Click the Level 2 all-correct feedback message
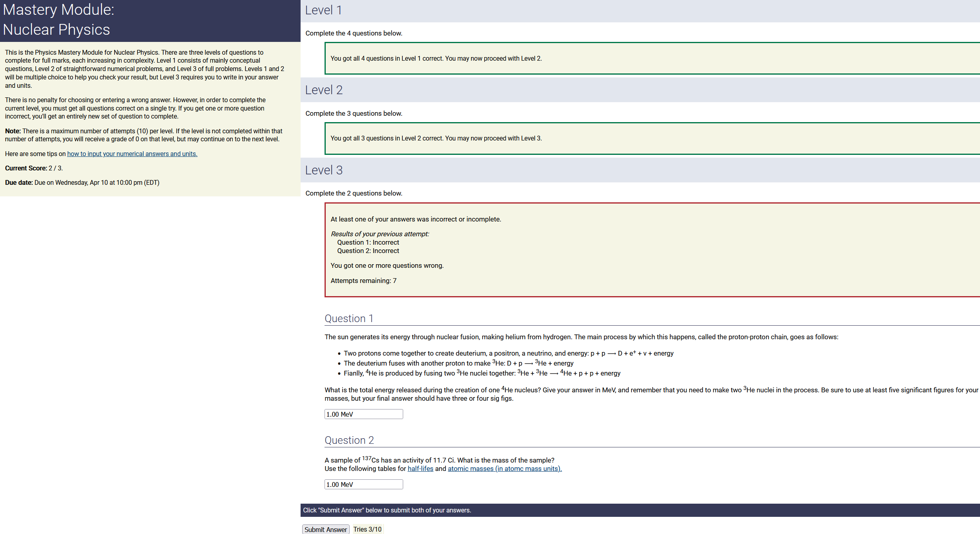Image resolution: width=980 pixels, height=534 pixels. [x=436, y=138]
